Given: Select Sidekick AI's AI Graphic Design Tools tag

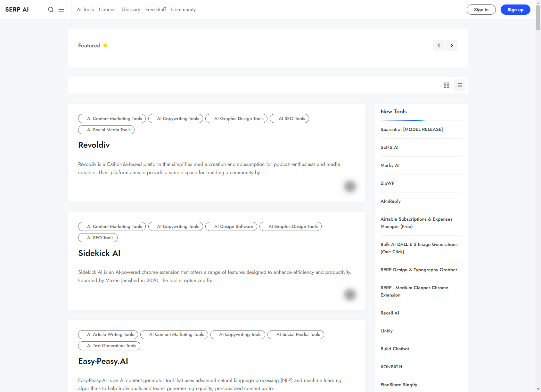Looking at the screenshot, I should 291,226.
